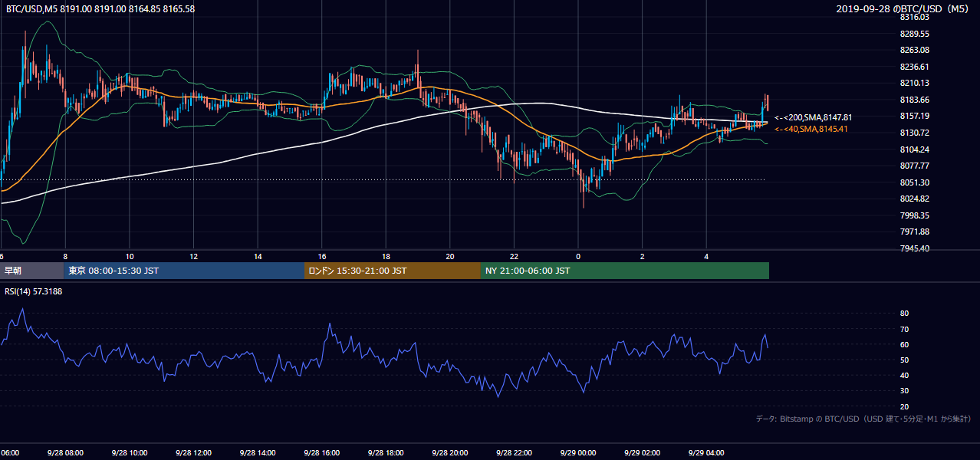Click the 9/29 02:00 bottom time label
980x460 pixels.
[x=642, y=452]
